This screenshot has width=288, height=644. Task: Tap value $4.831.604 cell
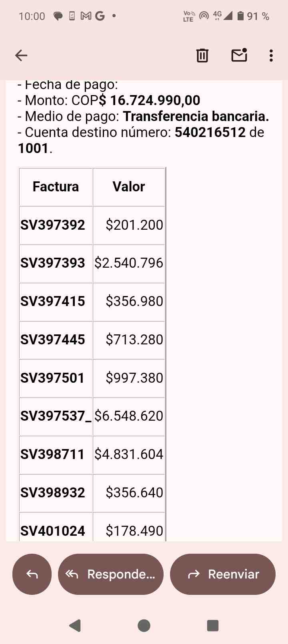(x=129, y=455)
